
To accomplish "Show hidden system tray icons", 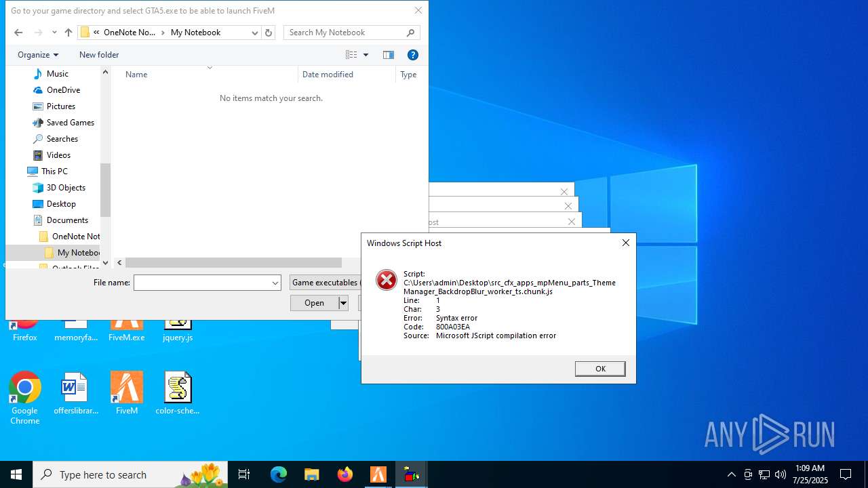I will (x=731, y=474).
